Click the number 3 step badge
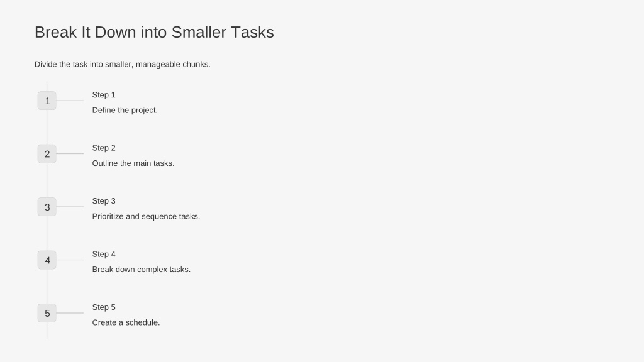The width and height of the screenshot is (644, 362). pos(47,207)
